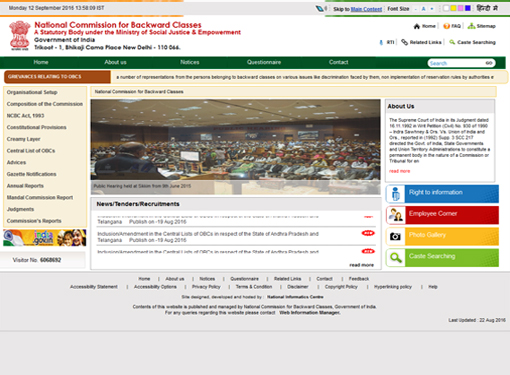Open Home in green navigation bar

click(x=41, y=62)
